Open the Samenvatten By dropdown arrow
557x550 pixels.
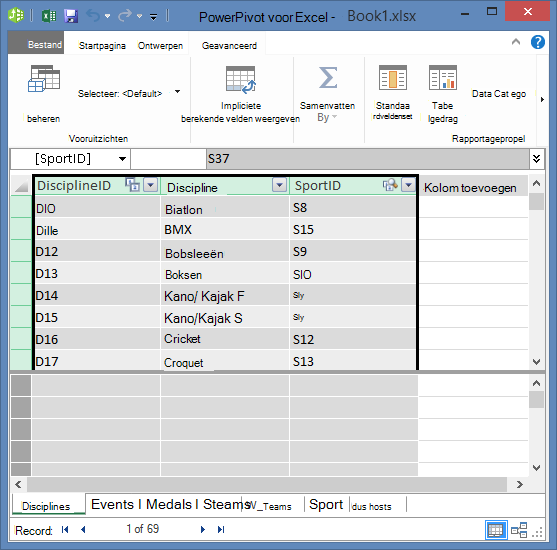(335, 117)
